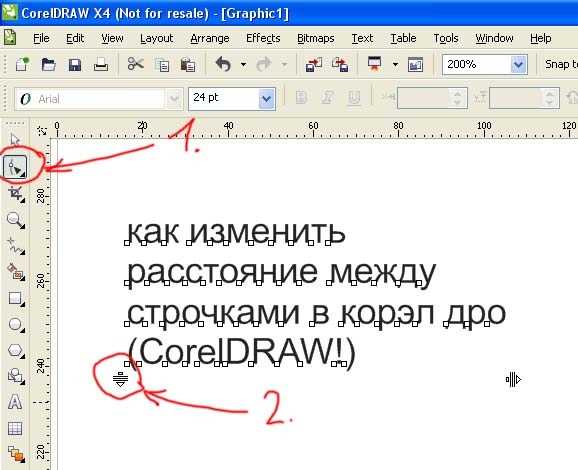The height and width of the screenshot is (470, 578).
Task: Open the Edit menu
Action: [75, 38]
